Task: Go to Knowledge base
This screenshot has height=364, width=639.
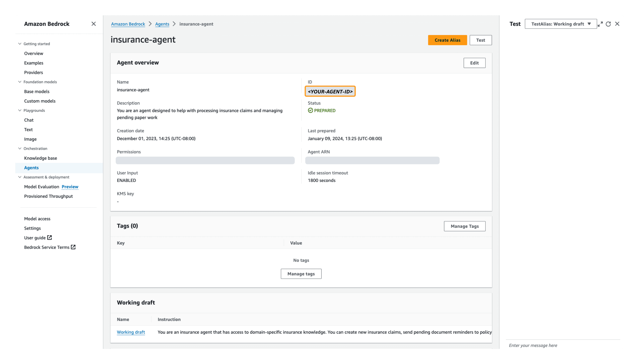Action: coord(41,158)
